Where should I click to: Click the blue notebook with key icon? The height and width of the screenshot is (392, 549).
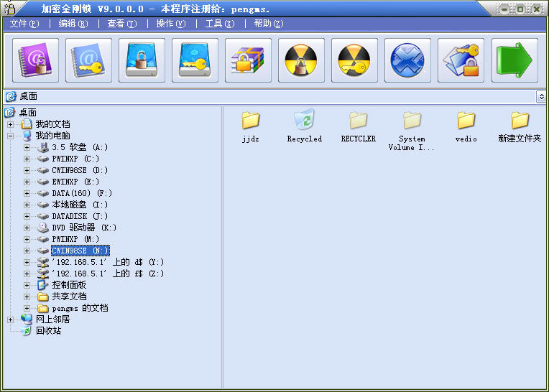pyautogui.click(x=89, y=60)
